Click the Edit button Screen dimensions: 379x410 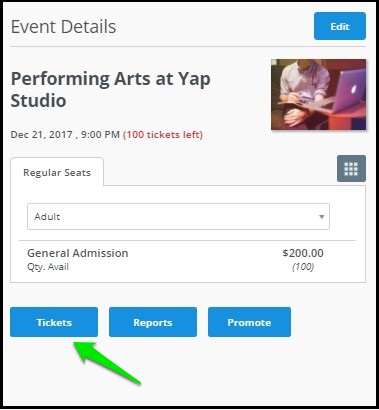(340, 26)
